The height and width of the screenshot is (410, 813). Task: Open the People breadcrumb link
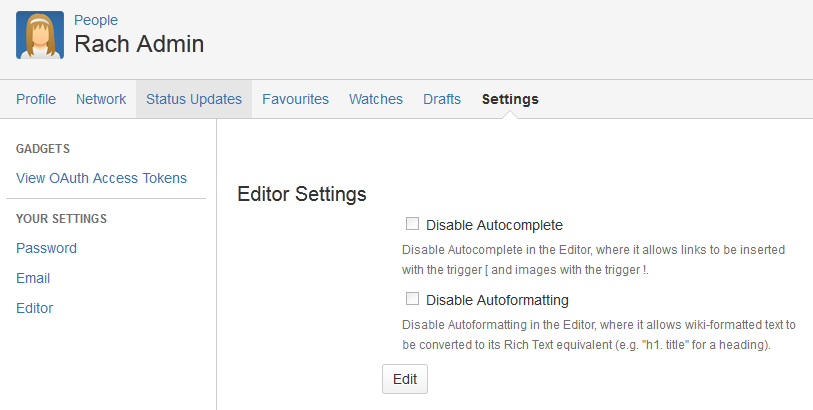click(96, 20)
